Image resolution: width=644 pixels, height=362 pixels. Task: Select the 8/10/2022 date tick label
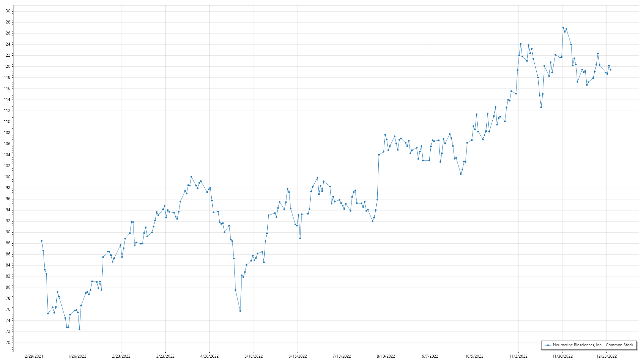(x=386, y=356)
